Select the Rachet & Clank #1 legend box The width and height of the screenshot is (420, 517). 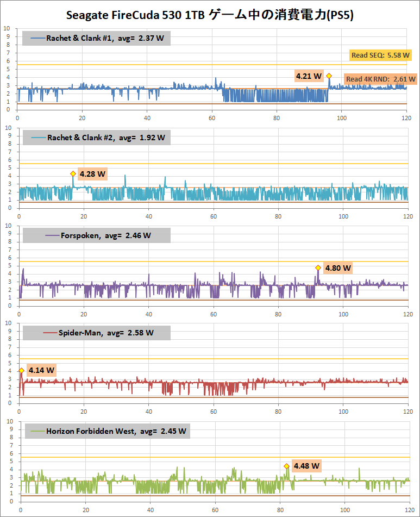pyautogui.click(x=96, y=38)
